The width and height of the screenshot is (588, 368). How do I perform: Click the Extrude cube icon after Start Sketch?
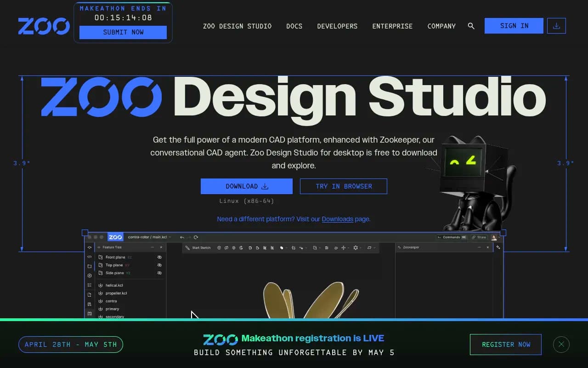coord(219,247)
